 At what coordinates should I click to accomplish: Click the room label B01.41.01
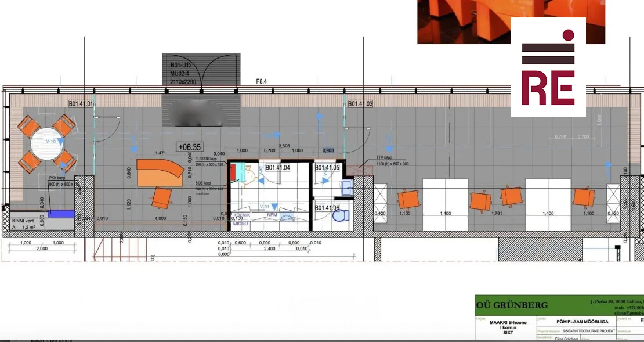[x=81, y=105]
